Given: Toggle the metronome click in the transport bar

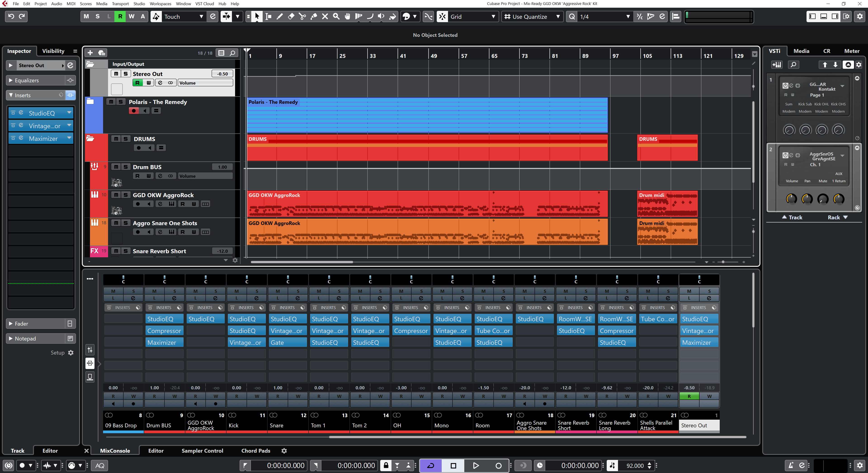Looking at the screenshot, I should (x=790, y=466).
